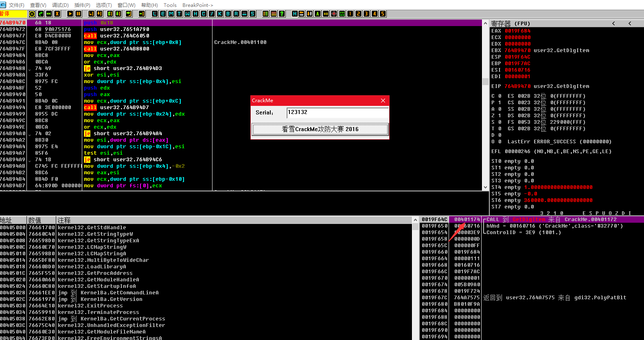Click the 地址 column header in dump pane
644x340 pixels.
click(13, 220)
